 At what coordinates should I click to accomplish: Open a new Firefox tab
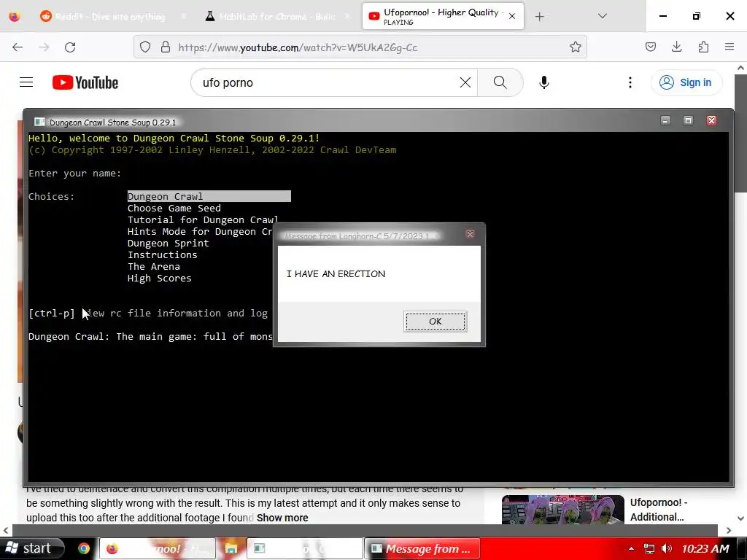click(539, 17)
